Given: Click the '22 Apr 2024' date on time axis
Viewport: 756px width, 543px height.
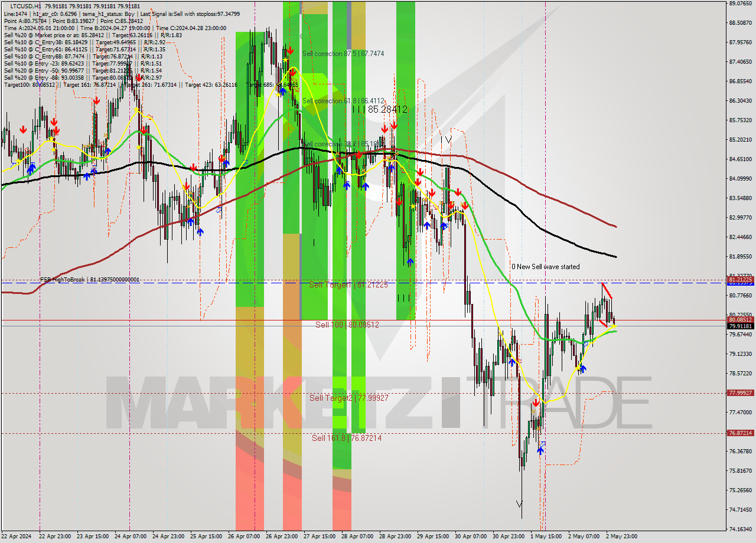Looking at the screenshot, I should (x=17, y=537).
